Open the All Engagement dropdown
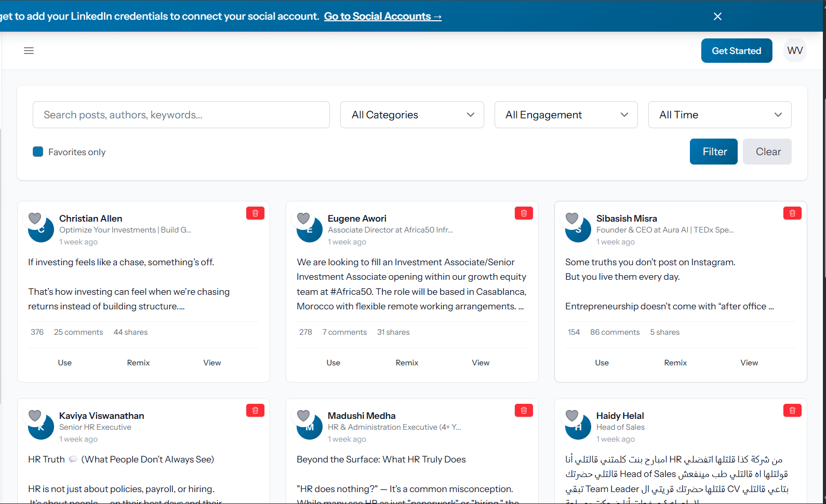The height and width of the screenshot is (504, 826). click(566, 115)
